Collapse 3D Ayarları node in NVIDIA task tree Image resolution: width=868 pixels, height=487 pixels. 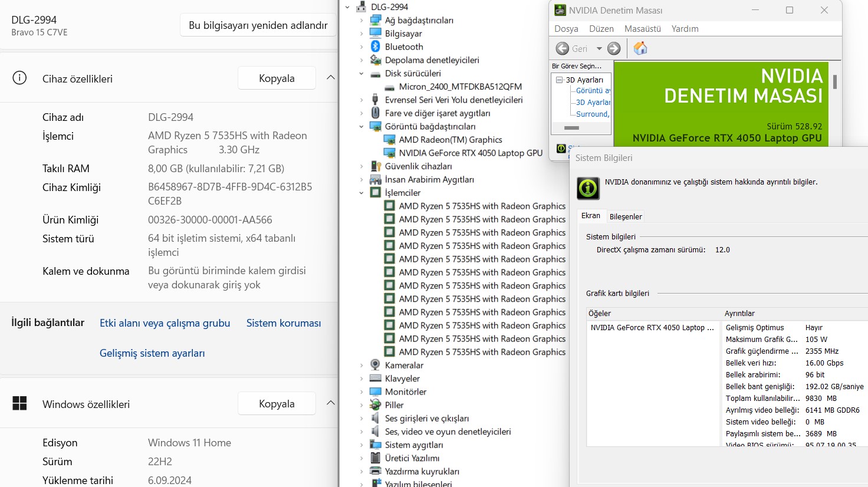[559, 80]
